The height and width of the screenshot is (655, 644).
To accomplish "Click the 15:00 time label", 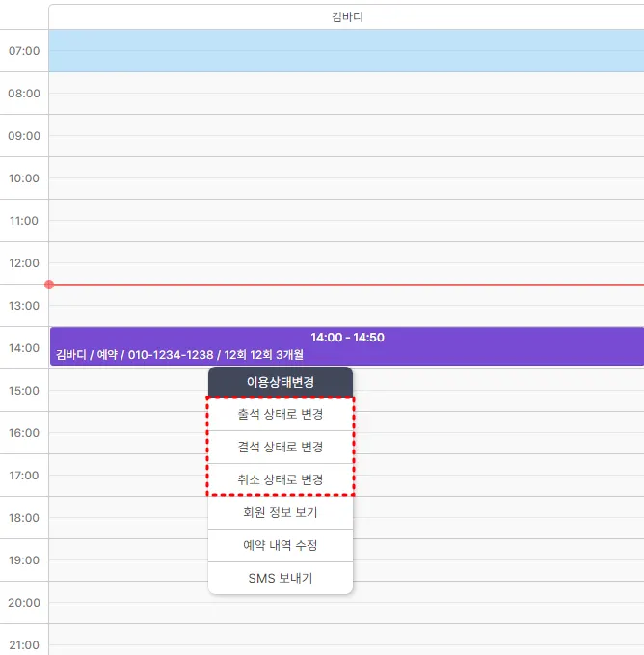I will (x=24, y=391).
